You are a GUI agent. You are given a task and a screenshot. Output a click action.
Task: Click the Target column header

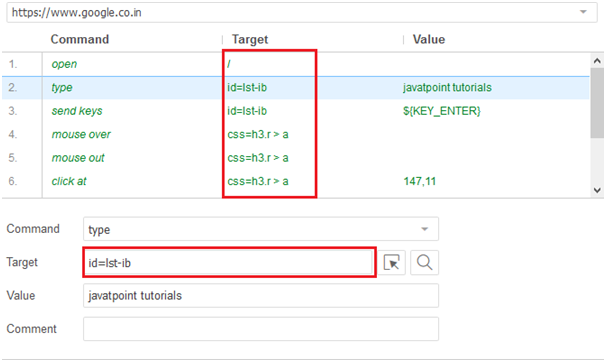tap(250, 39)
